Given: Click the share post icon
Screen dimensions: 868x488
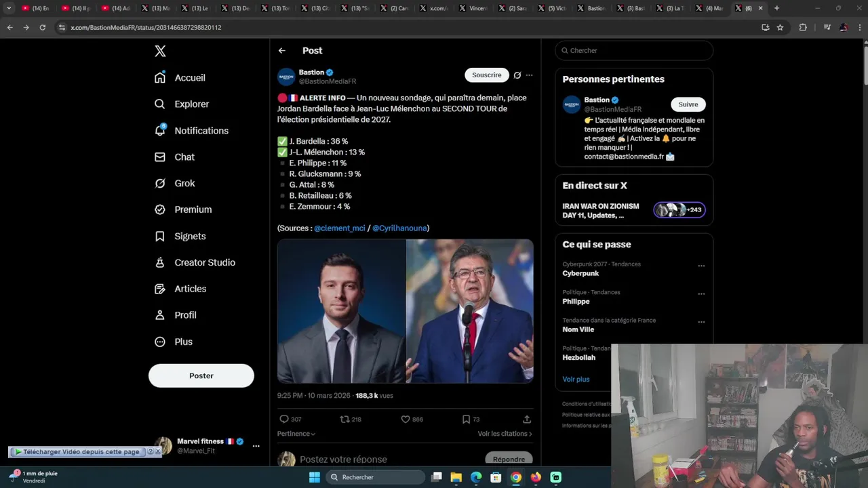Looking at the screenshot, I should [527, 420].
